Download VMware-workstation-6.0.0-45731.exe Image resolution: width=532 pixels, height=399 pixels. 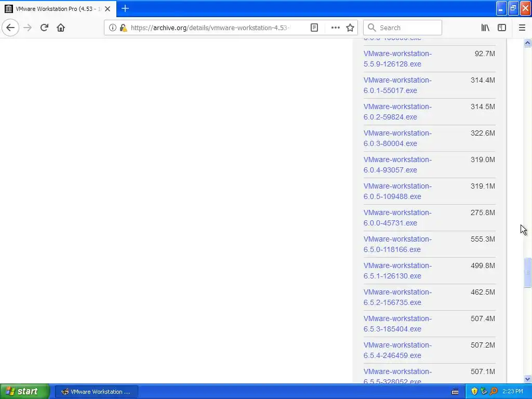tap(397, 218)
